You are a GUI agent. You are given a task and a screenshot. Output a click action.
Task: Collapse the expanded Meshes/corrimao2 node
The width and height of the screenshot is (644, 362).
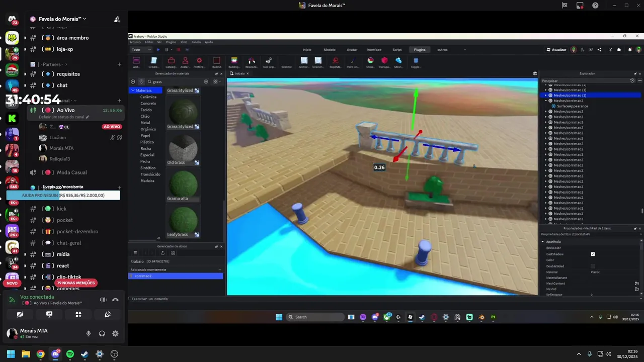click(x=546, y=101)
